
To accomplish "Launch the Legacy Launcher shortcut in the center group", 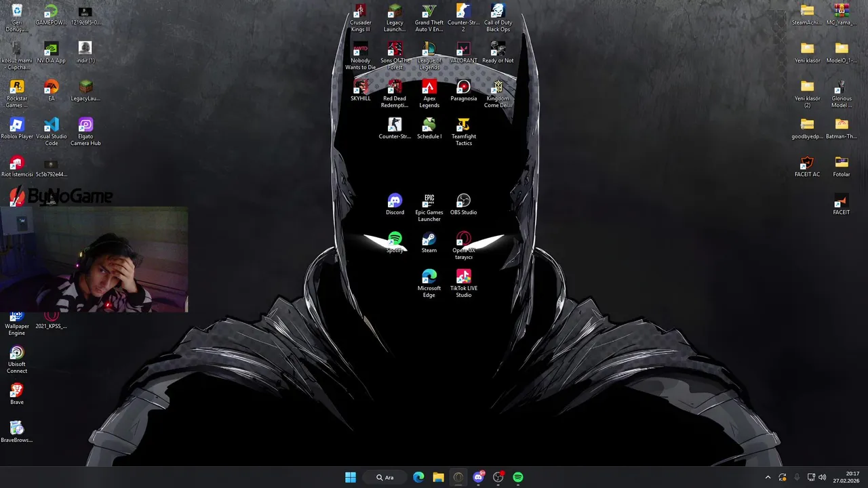I will [395, 18].
